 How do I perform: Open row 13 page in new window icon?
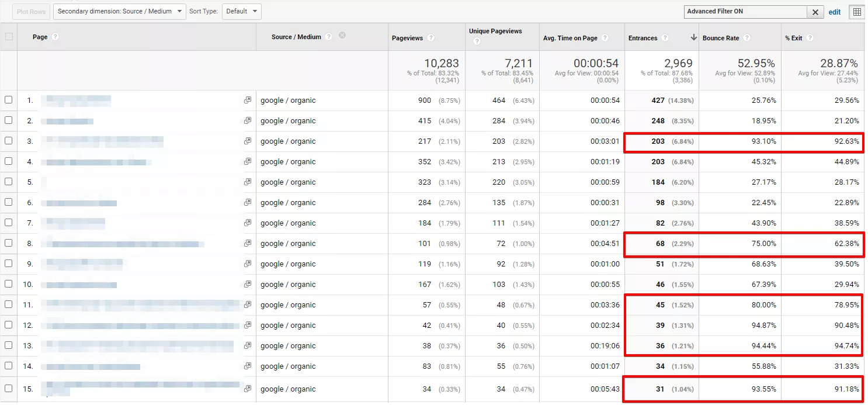[x=248, y=345]
